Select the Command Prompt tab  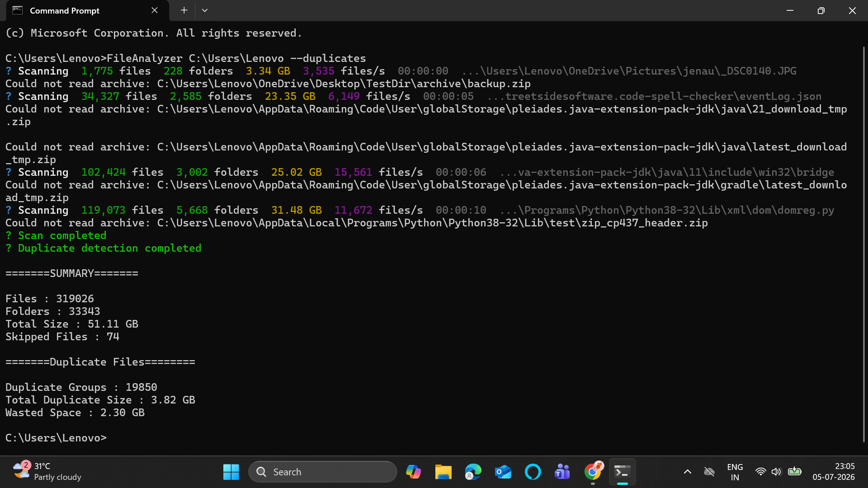(x=88, y=10)
